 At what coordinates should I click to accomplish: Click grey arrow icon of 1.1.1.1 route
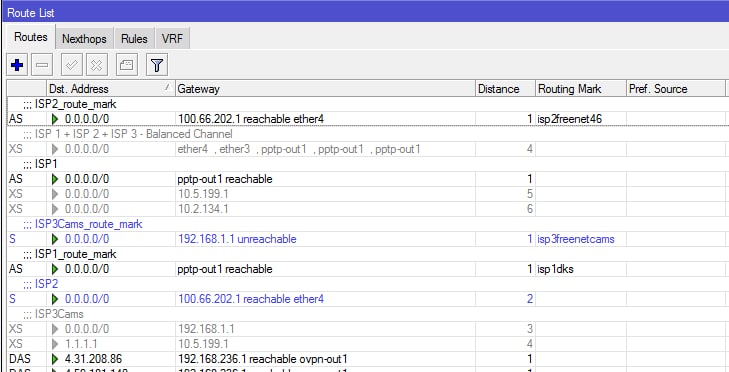(55, 344)
